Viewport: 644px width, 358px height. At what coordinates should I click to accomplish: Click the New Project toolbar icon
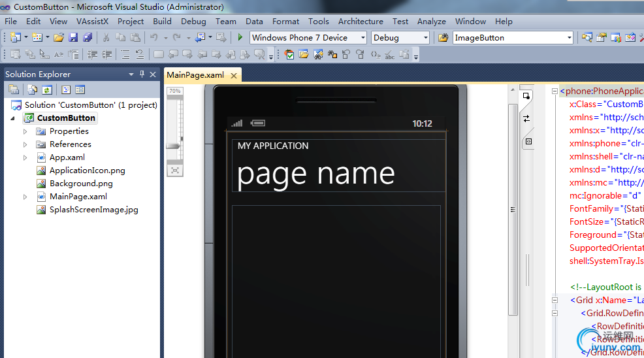coord(15,37)
